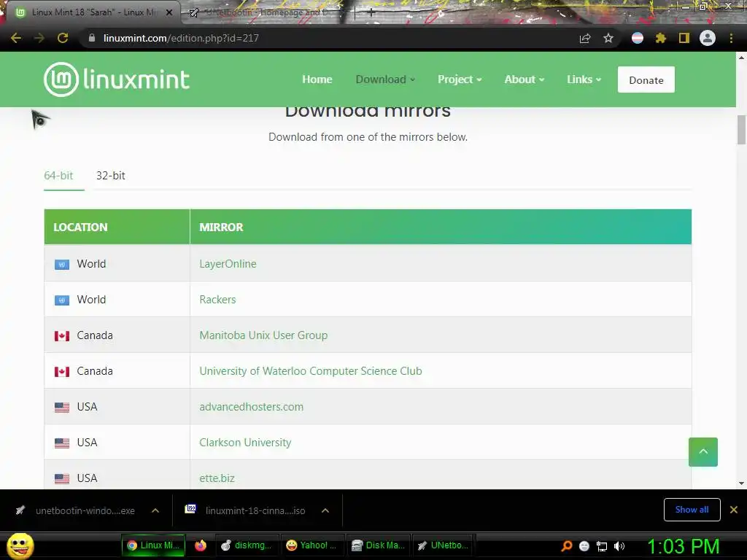Screen dimensions: 747x560
Task: Open the Clarkson University mirror link
Action: 245,443
